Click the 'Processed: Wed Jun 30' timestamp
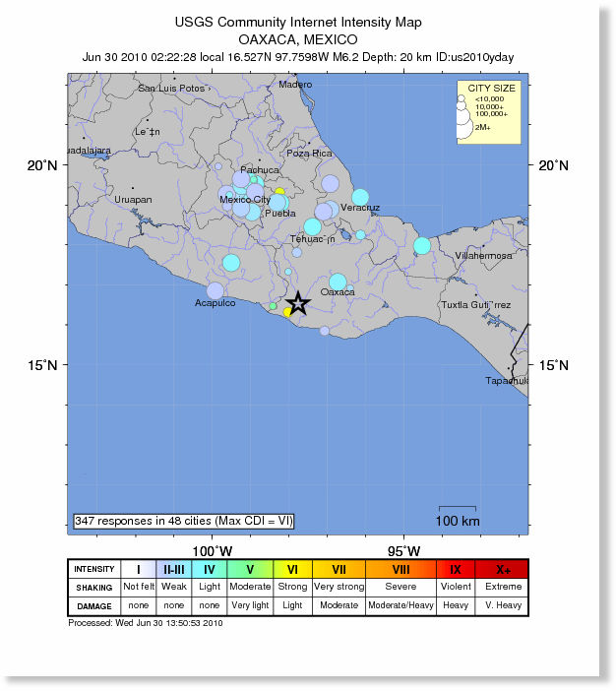616x691 pixels. 146,623
